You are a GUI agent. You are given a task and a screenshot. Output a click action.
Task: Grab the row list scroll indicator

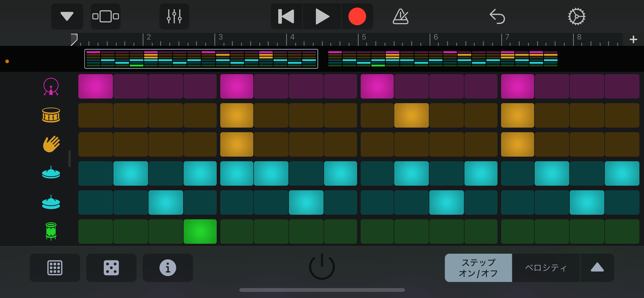[x=69, y=159]
